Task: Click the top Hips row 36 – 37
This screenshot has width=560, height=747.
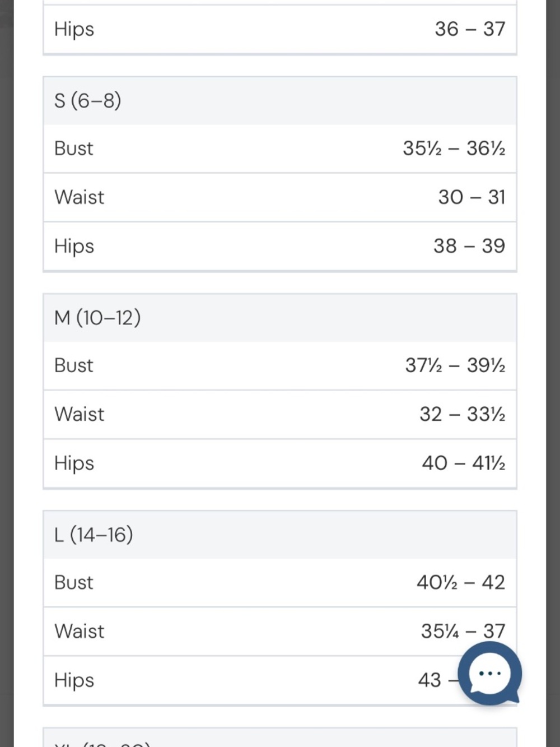Action: point(280,29)
